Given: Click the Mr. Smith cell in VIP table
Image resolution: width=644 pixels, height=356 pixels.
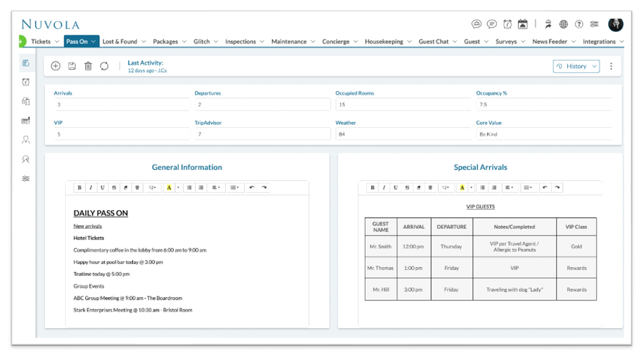Looking at the screenshot, I should click(381, 247).
